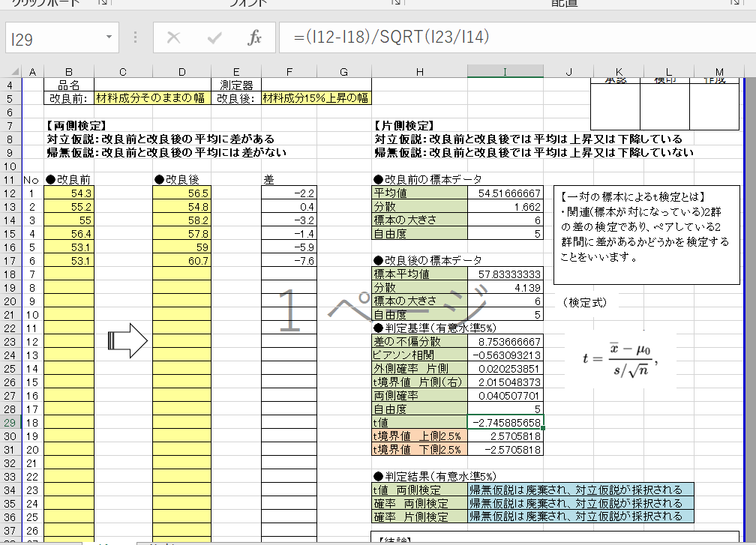Select the 一対の標本によるt検定とは text box

point(646,235)
